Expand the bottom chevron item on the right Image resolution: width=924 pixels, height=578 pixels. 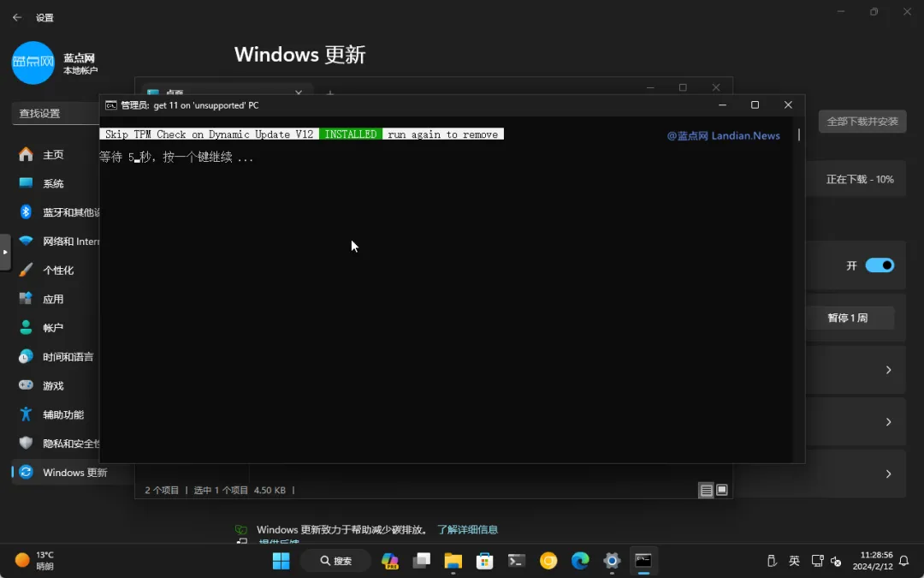[886, 473]
